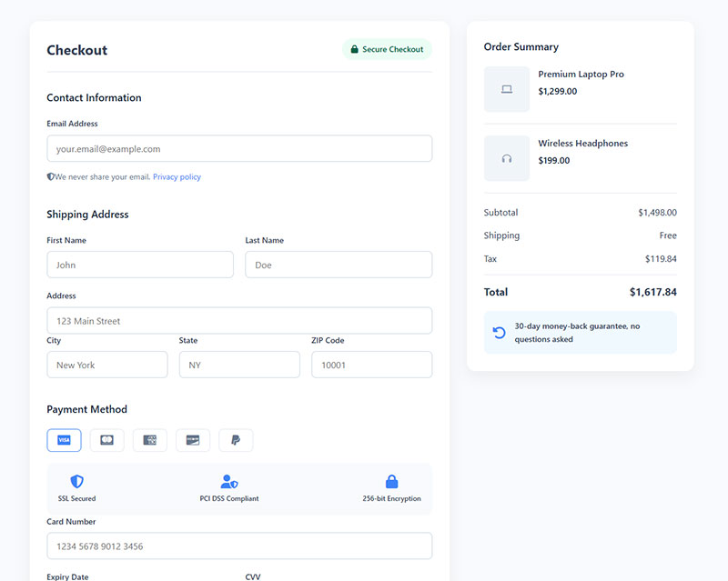
Task: Click the State input field
Action: point(239,365)
